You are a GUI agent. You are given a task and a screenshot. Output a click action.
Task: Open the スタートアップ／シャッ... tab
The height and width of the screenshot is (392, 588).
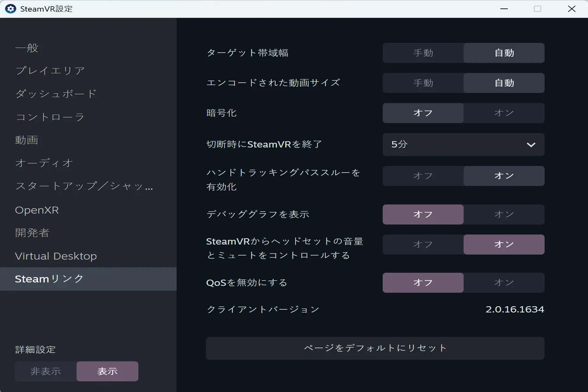(x=84, y=186)
